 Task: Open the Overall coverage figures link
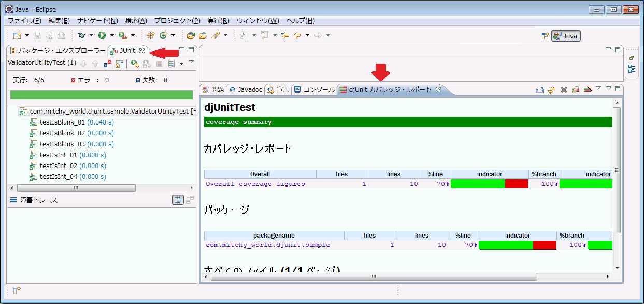(255, 184)
